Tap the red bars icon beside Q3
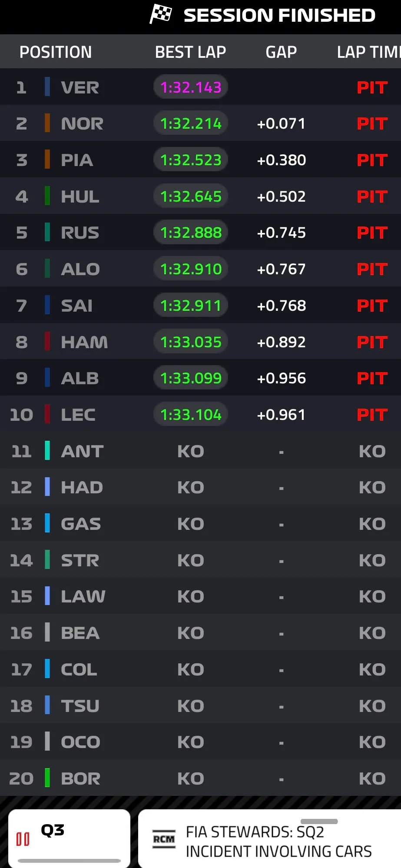The image size is (401, 868). tap(23, 839)
